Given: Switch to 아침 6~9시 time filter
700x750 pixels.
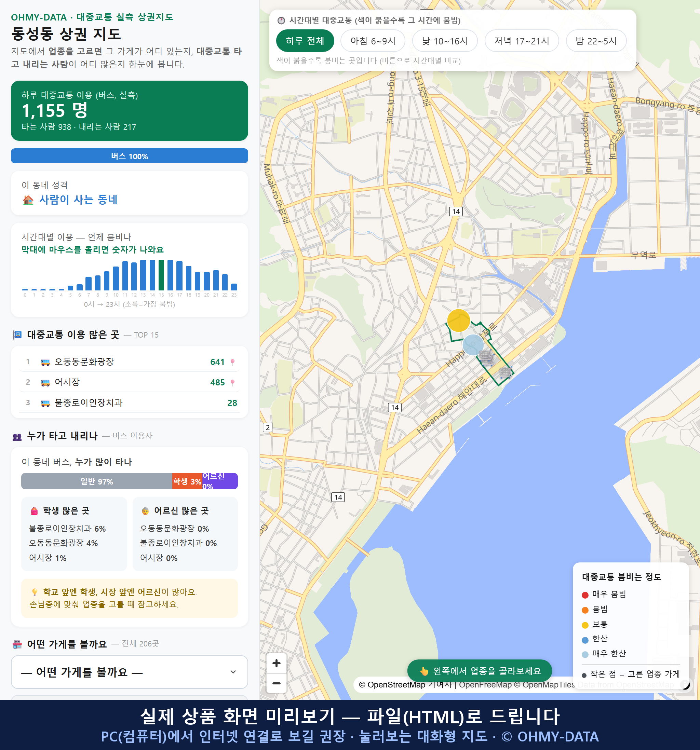Looking at the screenshot, I should click(373, 41).
